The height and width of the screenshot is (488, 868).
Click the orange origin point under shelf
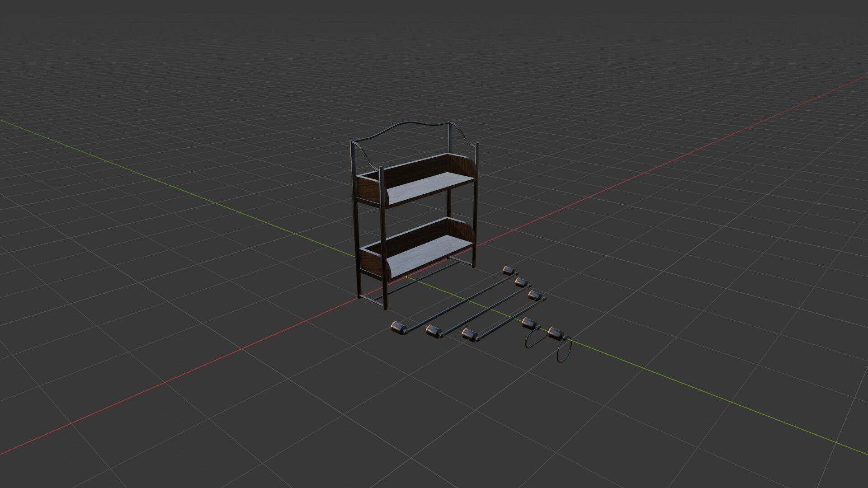point(406,277)
